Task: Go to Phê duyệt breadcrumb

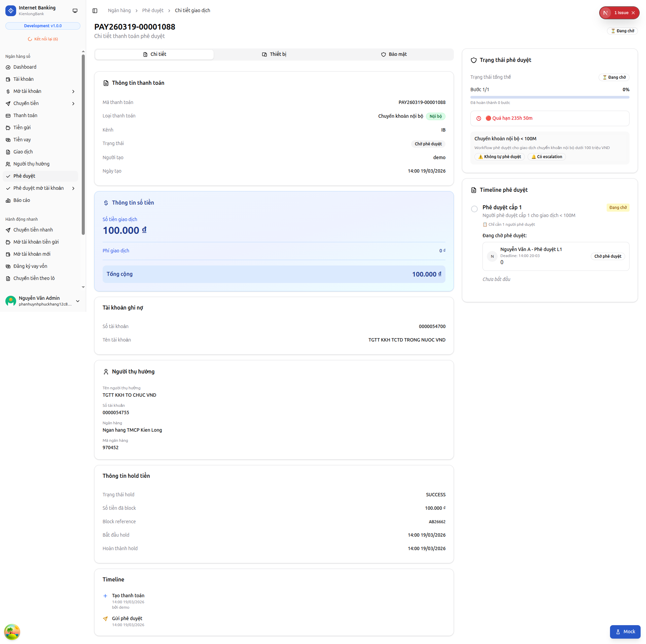Action: pyautogui.click(x=153, y=10)
